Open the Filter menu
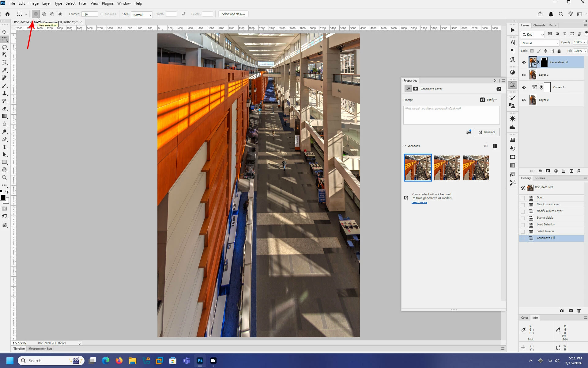This screenshot has width=588, height=368. tap(83, 3)
